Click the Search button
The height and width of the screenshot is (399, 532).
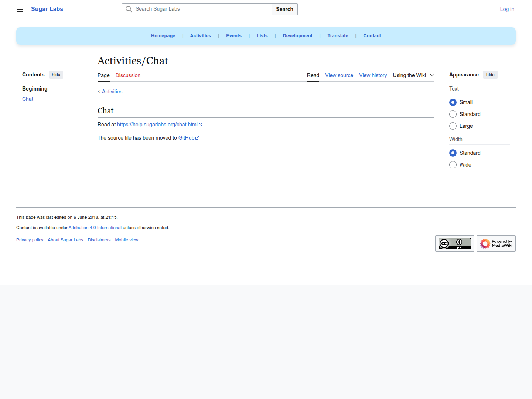pyautogui.click(x=284, y=9)
